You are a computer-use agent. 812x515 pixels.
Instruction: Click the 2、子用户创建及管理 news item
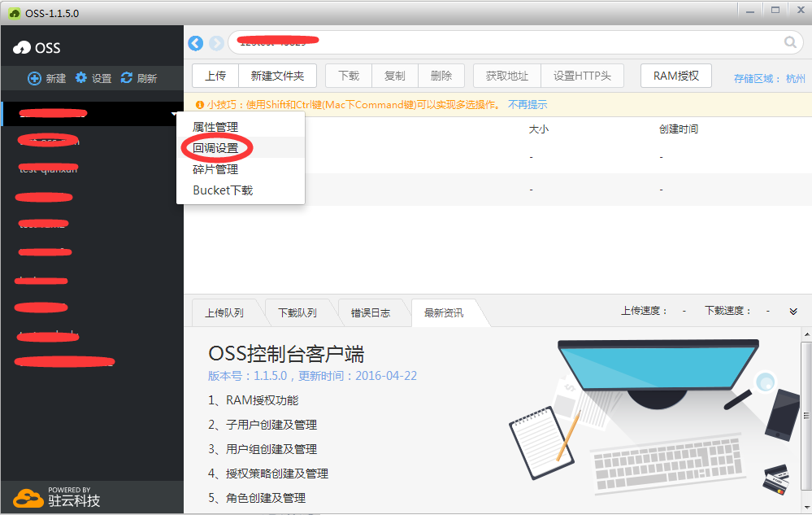pyautogui.click(x=263, y=425)
